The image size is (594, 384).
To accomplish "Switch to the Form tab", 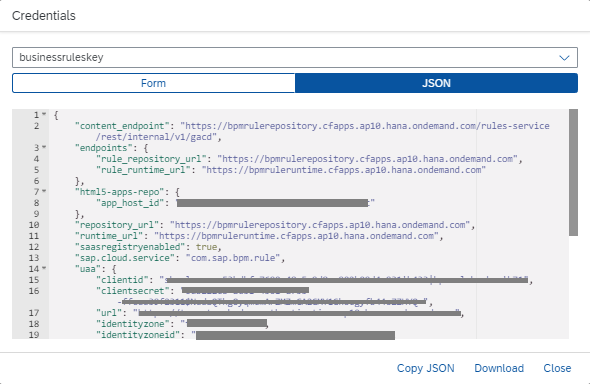I will [x=153, y=83].
